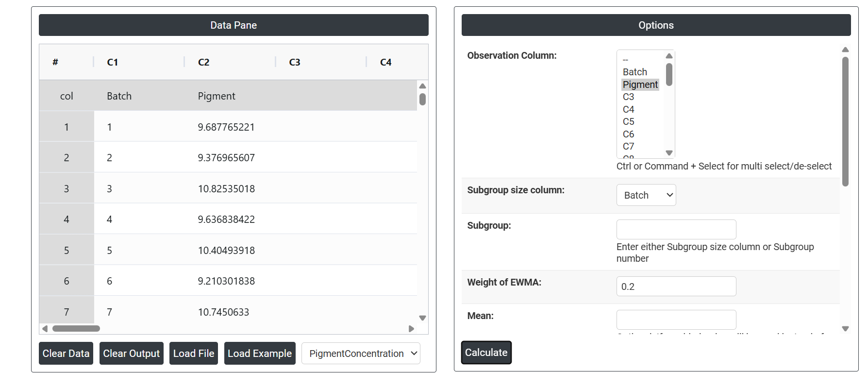
Task: Select C3 in Observation Column list
Action: click(x=628, y=97)
